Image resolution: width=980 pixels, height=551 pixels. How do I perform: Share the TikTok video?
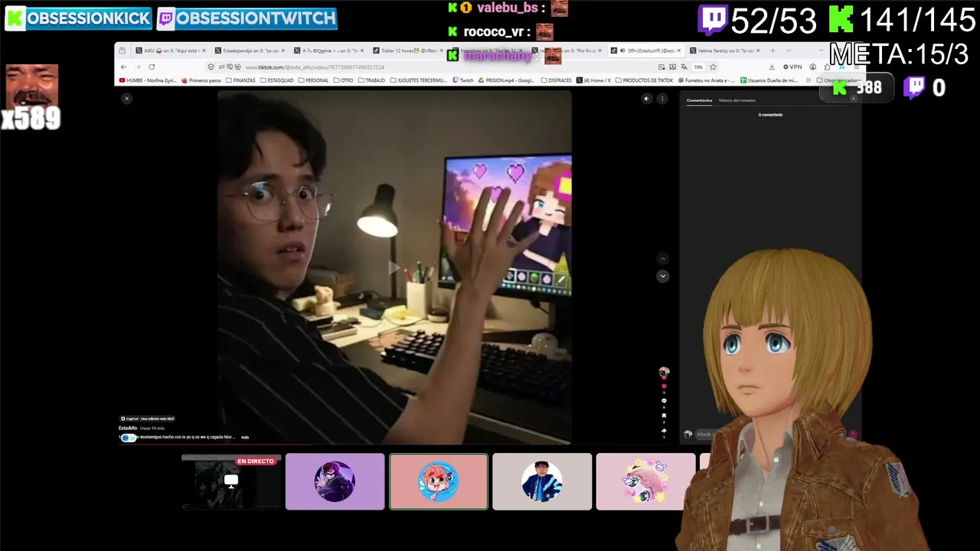coord(664,431)
